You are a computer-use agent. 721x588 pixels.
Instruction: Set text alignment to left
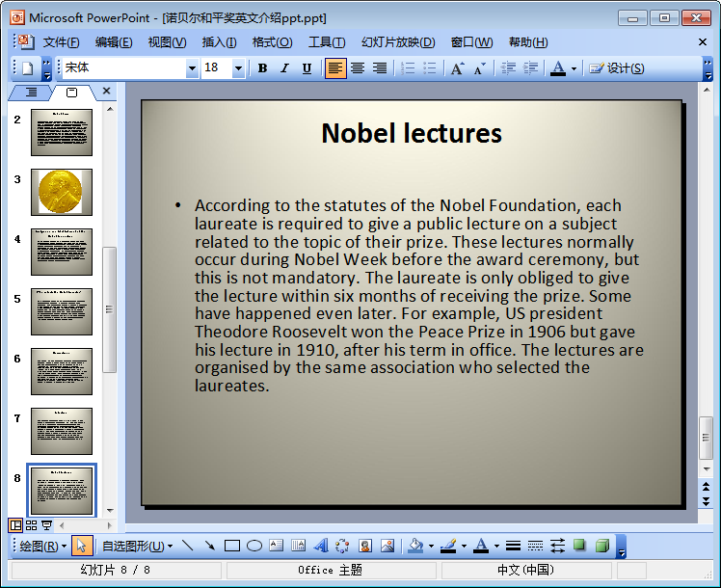(335, 68)
